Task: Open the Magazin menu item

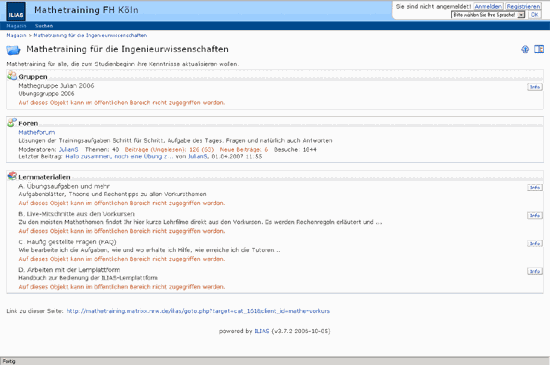Action: (16, 26)
